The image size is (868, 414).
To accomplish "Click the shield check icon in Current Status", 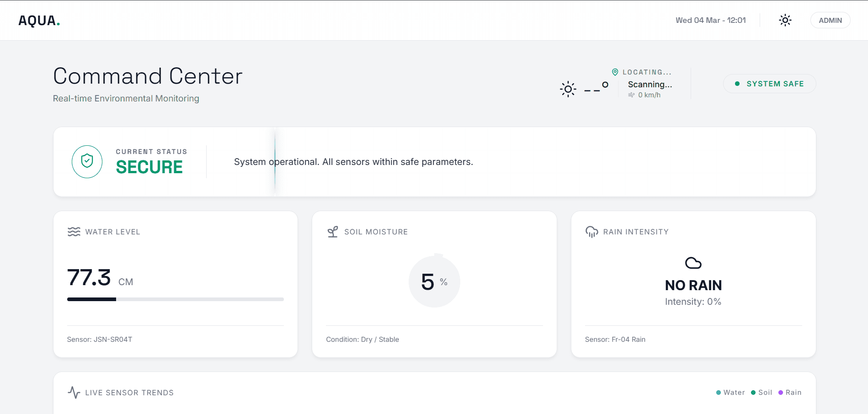I will tap(87, 161).
